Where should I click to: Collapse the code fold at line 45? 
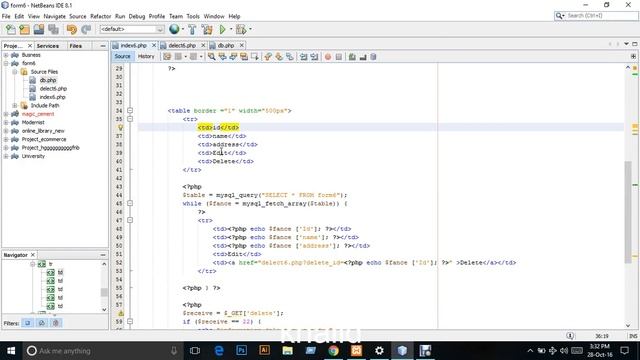130,203
